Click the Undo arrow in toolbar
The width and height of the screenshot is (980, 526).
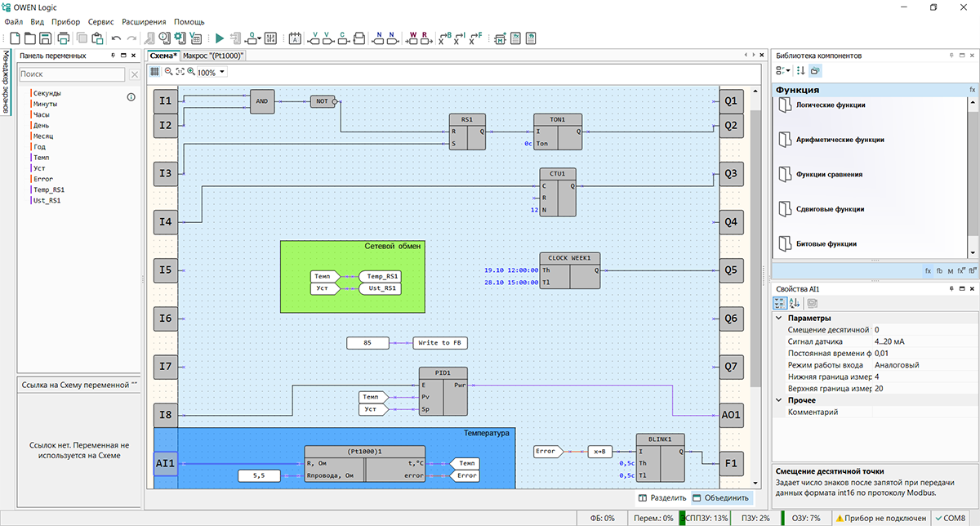(116, 38)
